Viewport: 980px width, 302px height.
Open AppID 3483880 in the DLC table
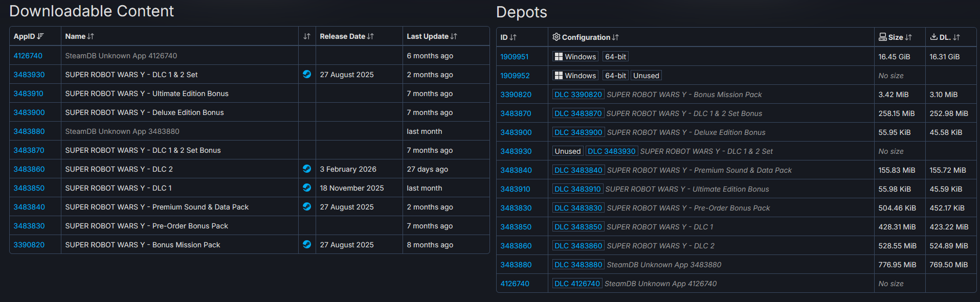point(29,131)
